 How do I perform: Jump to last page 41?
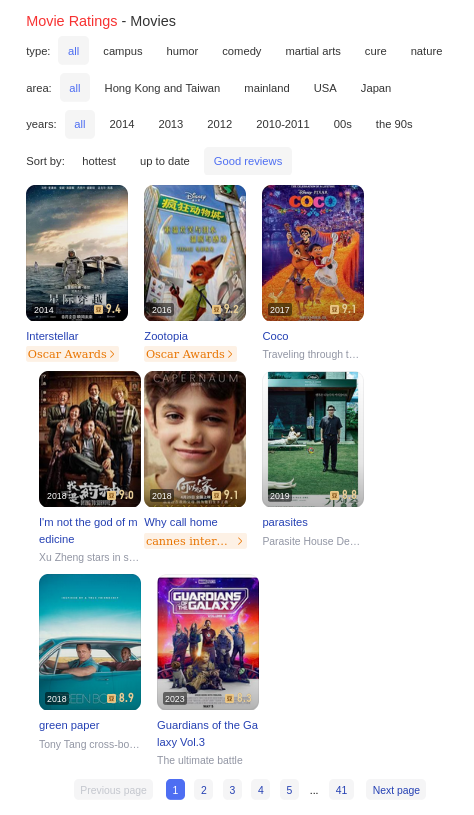click(341, 790)
